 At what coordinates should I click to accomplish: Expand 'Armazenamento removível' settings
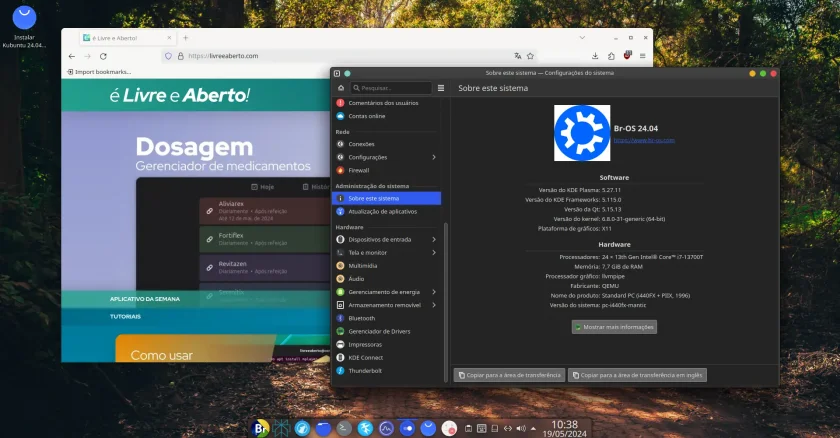click(x=386, y=305)
